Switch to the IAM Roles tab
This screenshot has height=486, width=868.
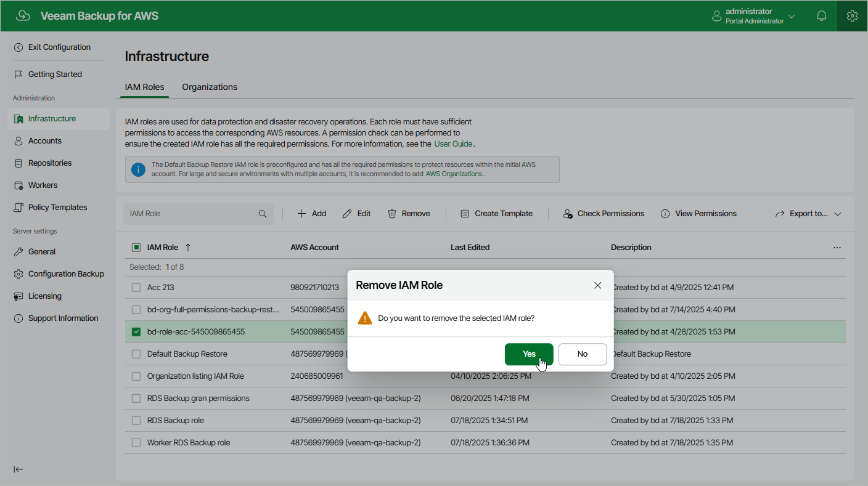(145, 87)
